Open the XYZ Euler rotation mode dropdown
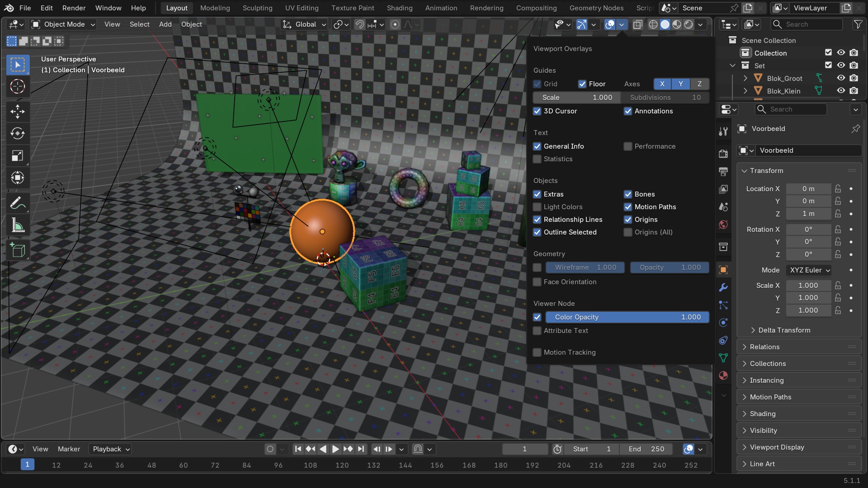Image resolution: width=868 pixels, height=488 pixels. click(809, 270)
